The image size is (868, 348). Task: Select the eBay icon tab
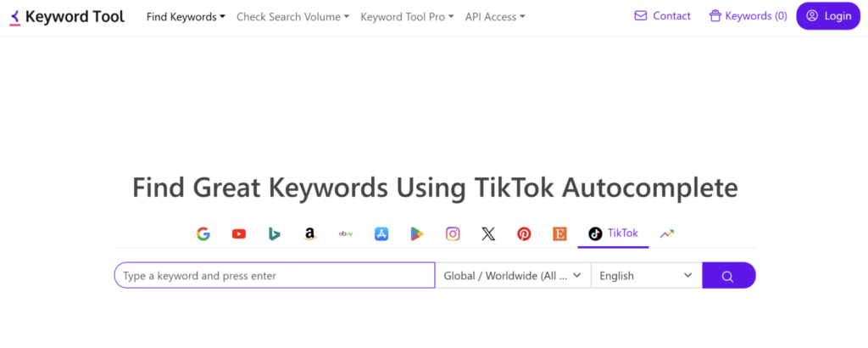point(346,234)
